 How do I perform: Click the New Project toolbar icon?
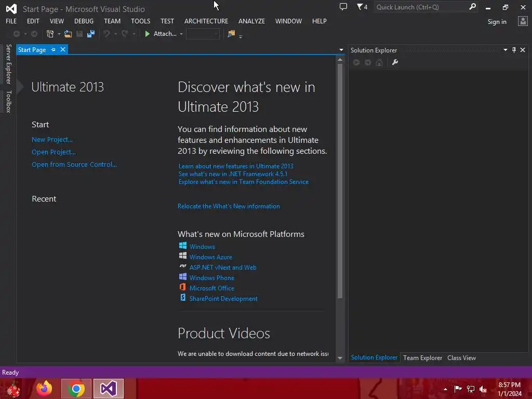pos(50,34)
